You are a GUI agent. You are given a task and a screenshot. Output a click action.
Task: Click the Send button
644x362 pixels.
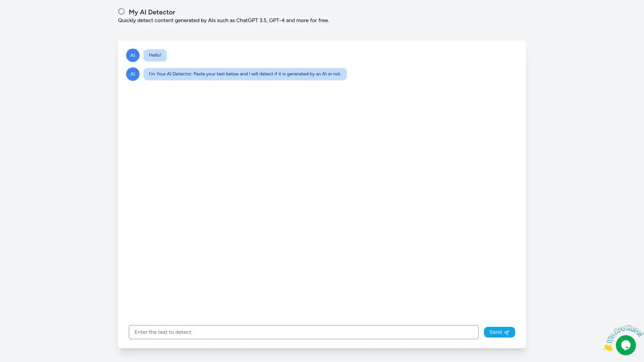499,332
